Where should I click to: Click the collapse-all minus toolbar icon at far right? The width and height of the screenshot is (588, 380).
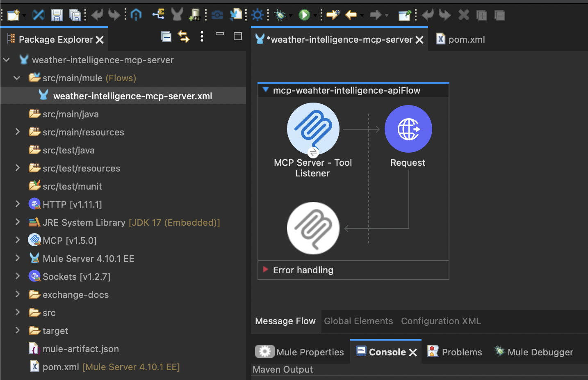point(500,16)
